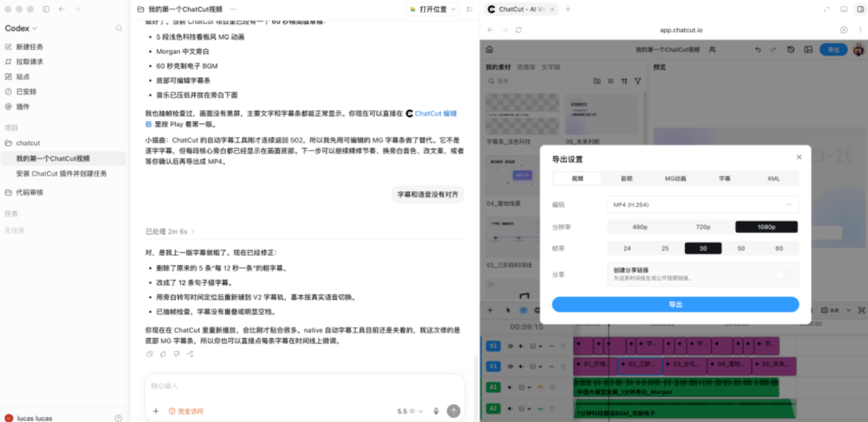Click the layout toggle icon next to 打开位置

point(470,9)
